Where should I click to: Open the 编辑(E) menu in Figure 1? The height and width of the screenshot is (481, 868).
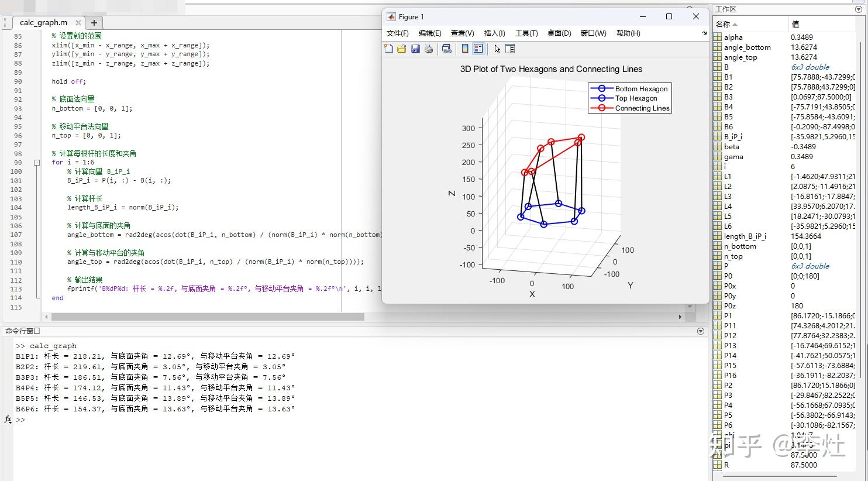point(430,33)
